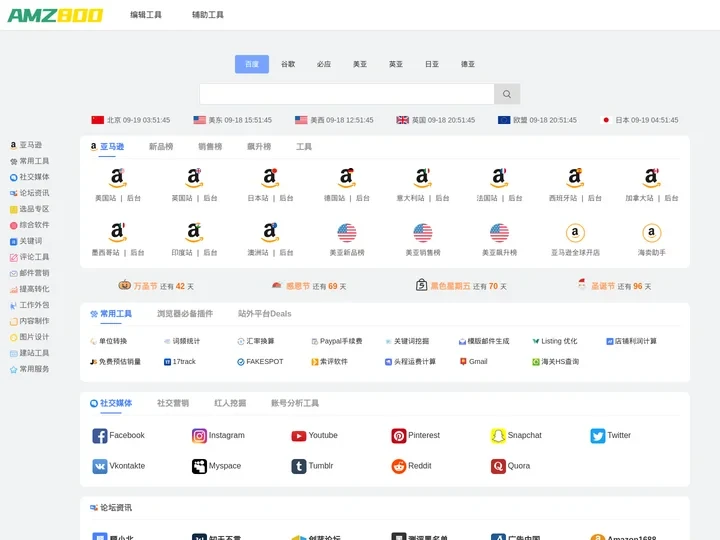Click the US flag icon for 美亚销售榜
Viewport: 720px width, 540px height.
[x=422, y=233]
